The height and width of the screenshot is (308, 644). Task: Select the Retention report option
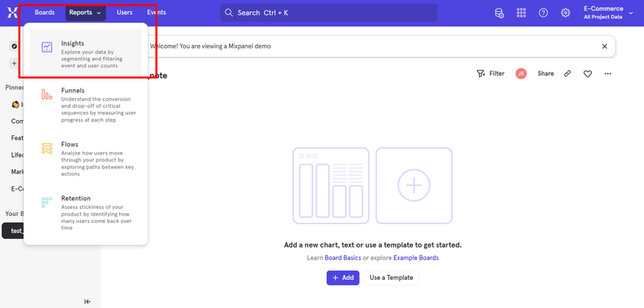tap(86, 213)
